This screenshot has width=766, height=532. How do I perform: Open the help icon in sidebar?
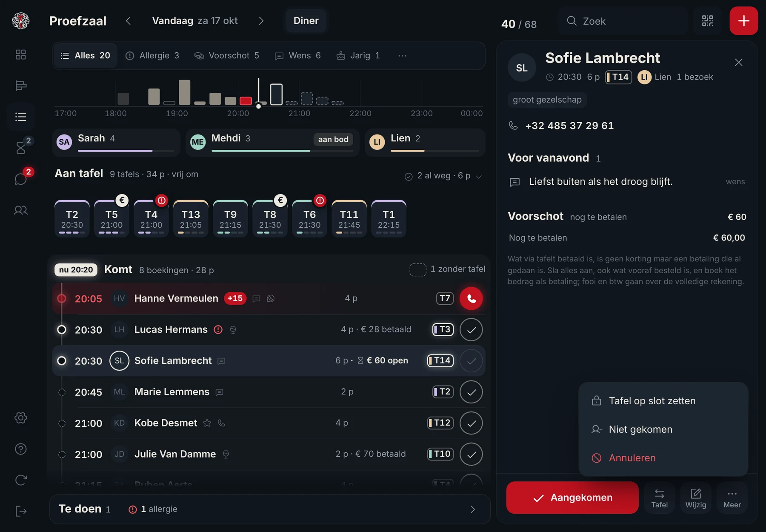[x=21, y=449]
